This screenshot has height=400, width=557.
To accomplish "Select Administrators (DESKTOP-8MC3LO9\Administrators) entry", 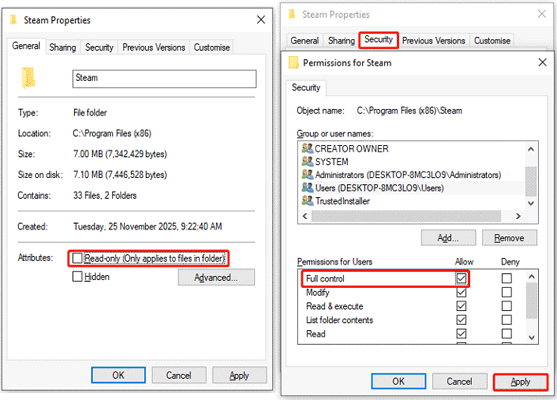I will tap(412, 174).
